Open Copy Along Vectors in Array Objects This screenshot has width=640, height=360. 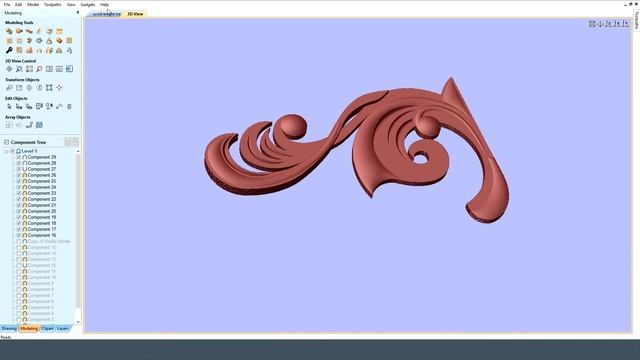pyautogui.click(x=29, y=125)
